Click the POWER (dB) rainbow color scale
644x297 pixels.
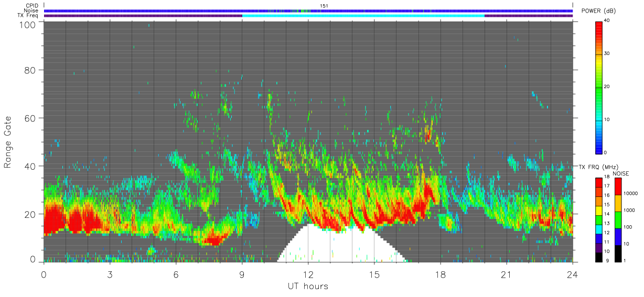[599, 87]
